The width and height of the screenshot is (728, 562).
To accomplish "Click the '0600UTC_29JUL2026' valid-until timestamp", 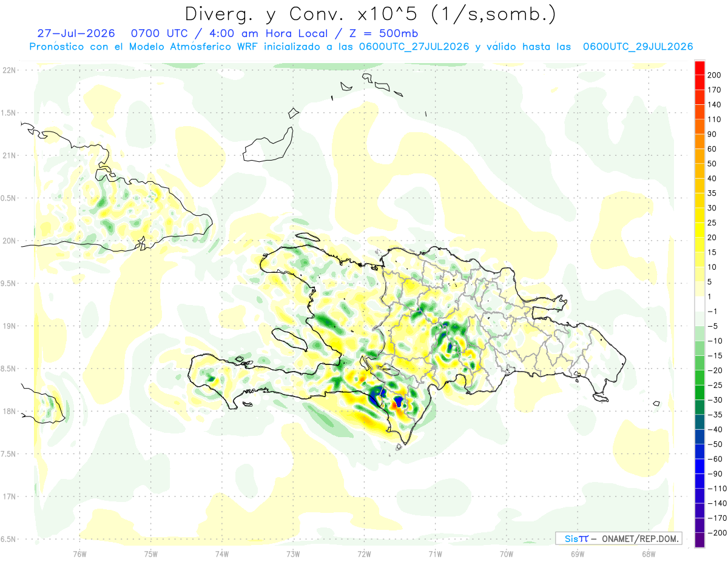I will coord(638,47).
